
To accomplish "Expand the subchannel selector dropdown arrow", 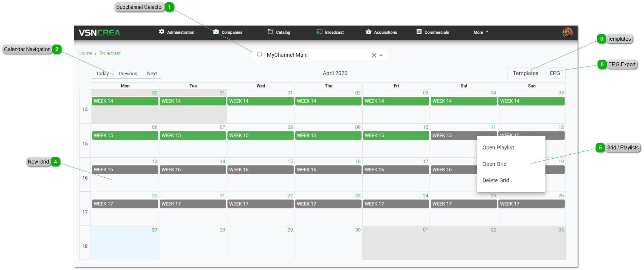I will point(381,55).
